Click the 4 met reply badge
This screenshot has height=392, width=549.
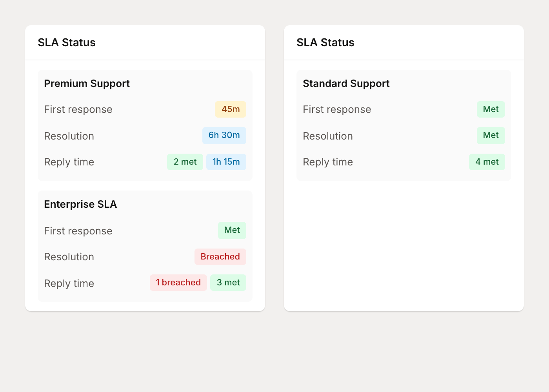point(487,162)
